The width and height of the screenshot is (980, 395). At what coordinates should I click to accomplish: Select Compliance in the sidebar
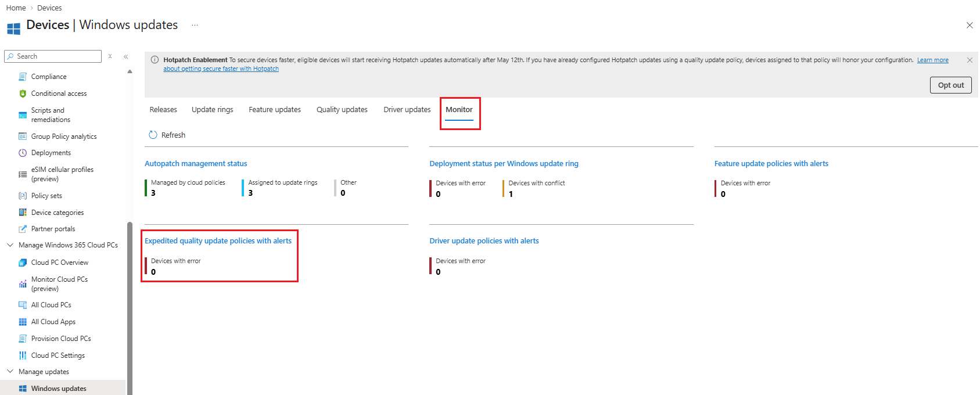point(49,77)
